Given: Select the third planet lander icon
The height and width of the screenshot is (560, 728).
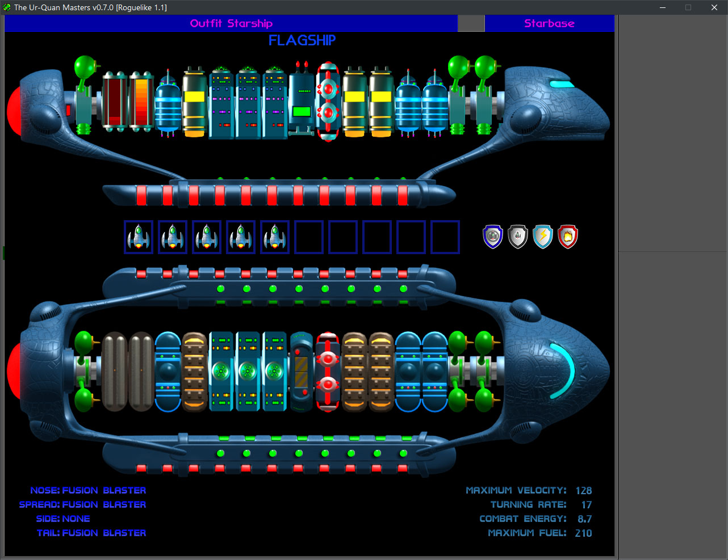Looking at the screenshot, I should pyautogui.click(x=207, y=237).
